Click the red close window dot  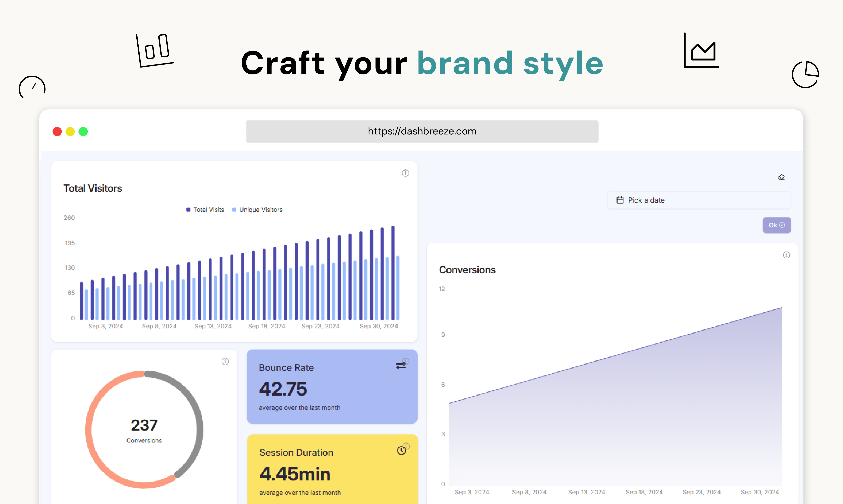pyautogui.click(x=57, y=131)
